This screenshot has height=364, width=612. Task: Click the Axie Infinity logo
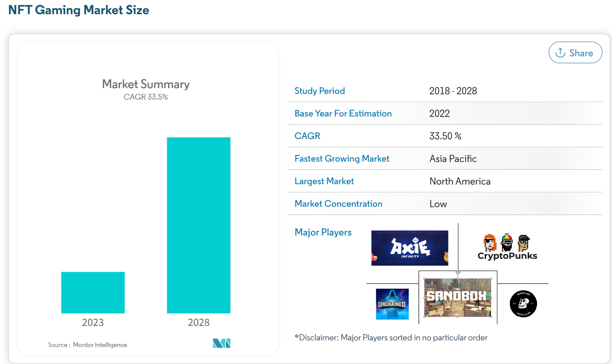point(409,248)
